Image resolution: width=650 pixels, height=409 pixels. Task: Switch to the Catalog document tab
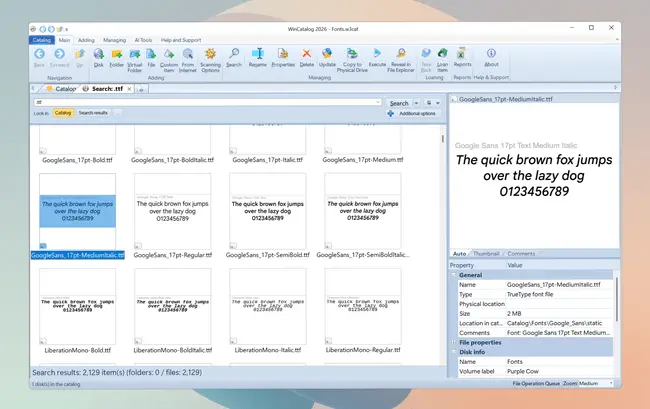[61, 89]
